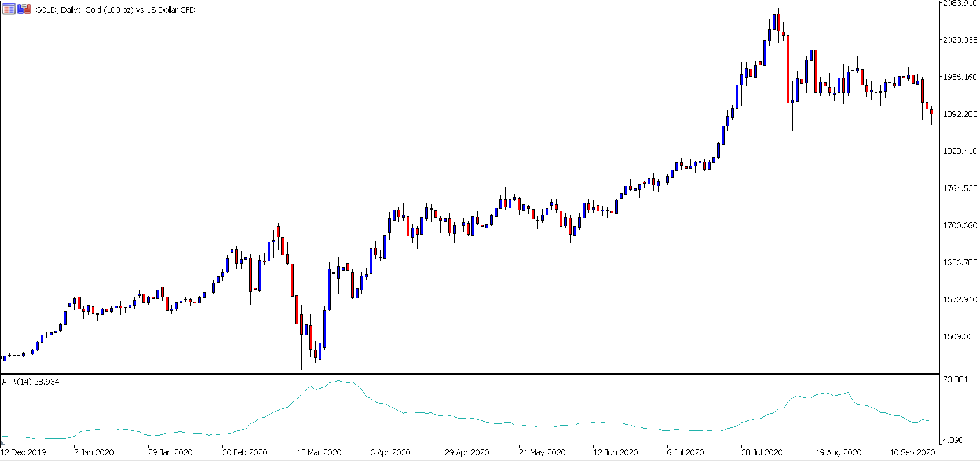This screenshot has height=461, width=980.
Task: Click the 1700.660 price axis value
Action: point(960,225)
